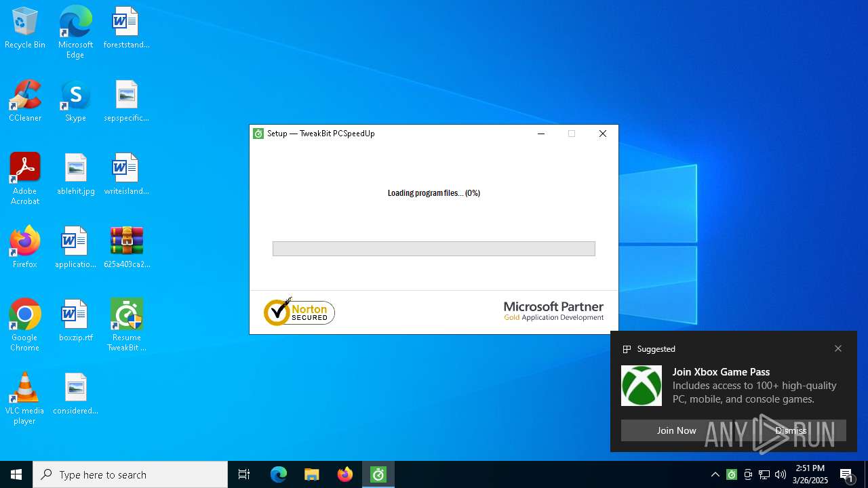Viewport: 868px width, 488px height.
Task: Select the Resume TweakBit desktop shortcut
Action: coord(126,325)
